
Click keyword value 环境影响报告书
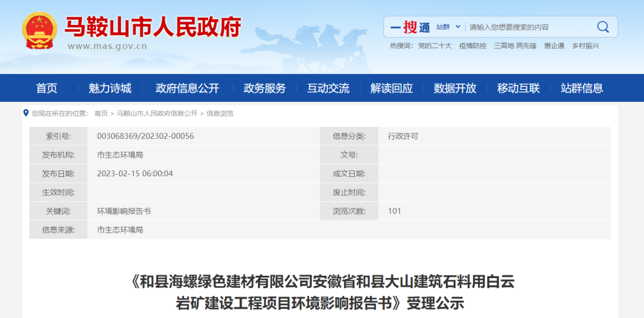(x=123, y=211)
